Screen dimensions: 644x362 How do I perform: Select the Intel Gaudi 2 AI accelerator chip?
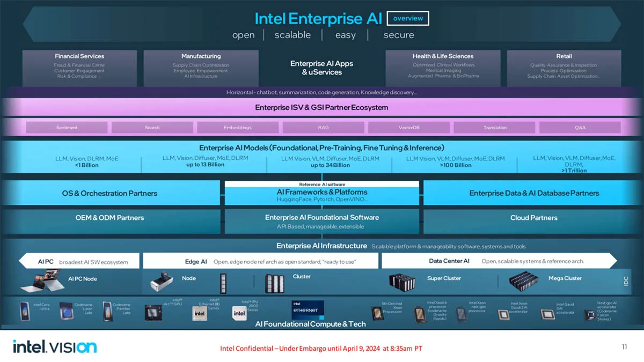tap(503, 315)
